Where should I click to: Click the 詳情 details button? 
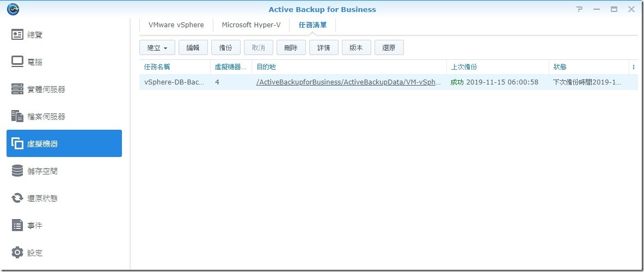pos(324,48)
